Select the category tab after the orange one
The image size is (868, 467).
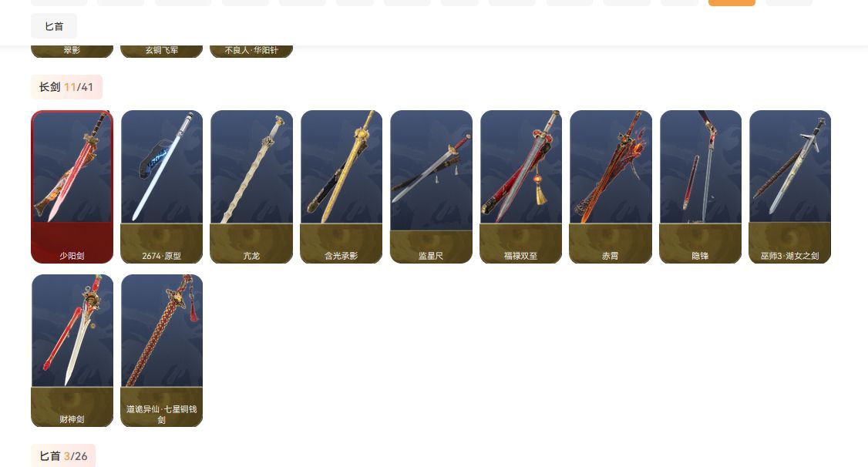click(789, 3)
